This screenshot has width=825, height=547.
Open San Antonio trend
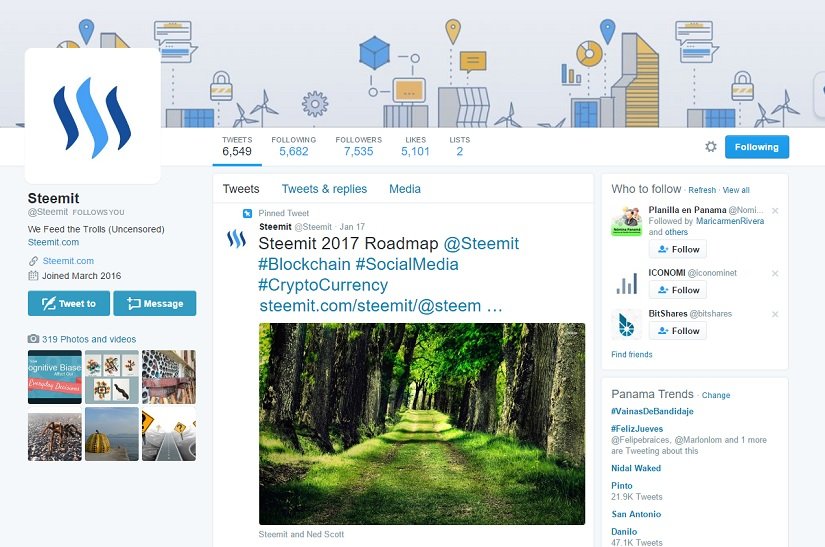click(x=636, y=514)
